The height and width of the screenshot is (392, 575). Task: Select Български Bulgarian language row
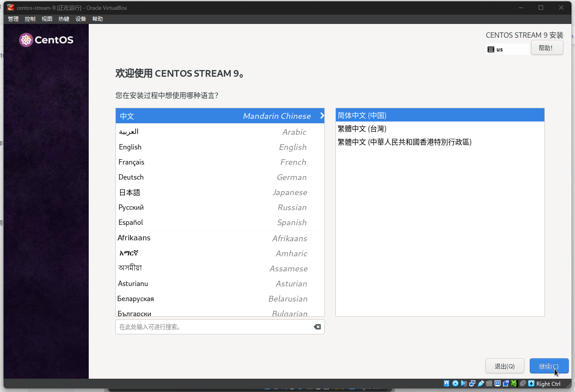(x=220, y=312)
